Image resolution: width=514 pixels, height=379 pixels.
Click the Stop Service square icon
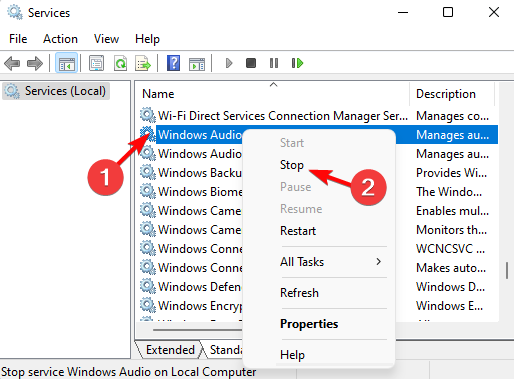(251, 63)
